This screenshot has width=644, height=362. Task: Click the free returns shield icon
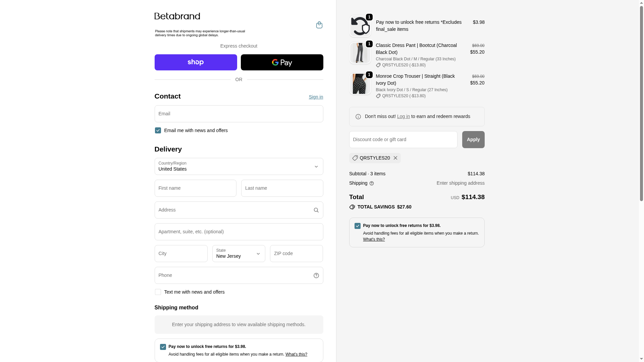tap(360, 26)
